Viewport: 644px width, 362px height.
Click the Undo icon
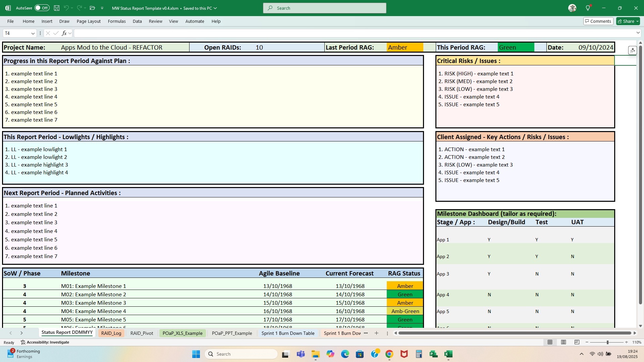(66, 8)
